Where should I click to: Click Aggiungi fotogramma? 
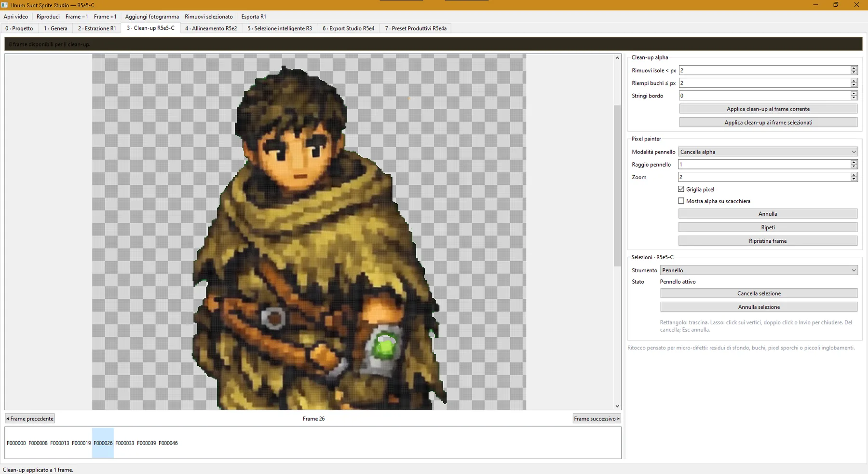pyautogui.click(x=152, y=16)
